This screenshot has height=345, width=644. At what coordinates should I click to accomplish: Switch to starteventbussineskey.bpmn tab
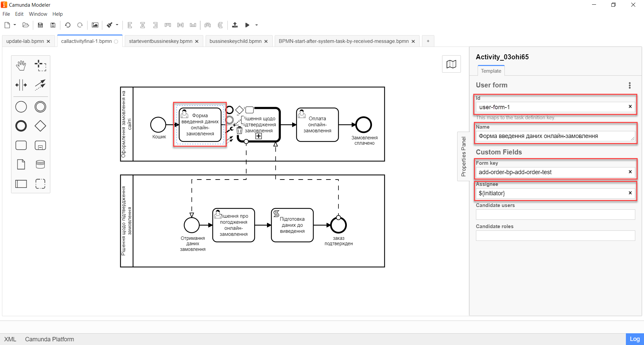[x=161, y=41]
